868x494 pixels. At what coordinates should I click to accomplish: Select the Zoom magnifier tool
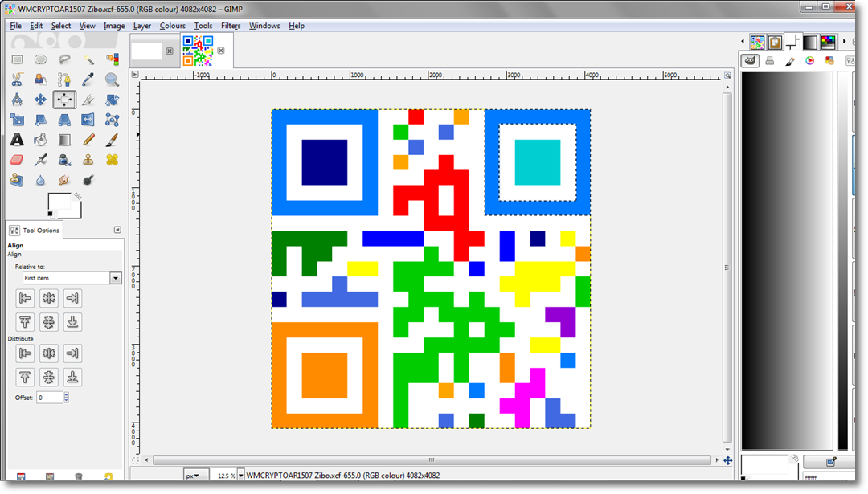[x=112, y=80]
